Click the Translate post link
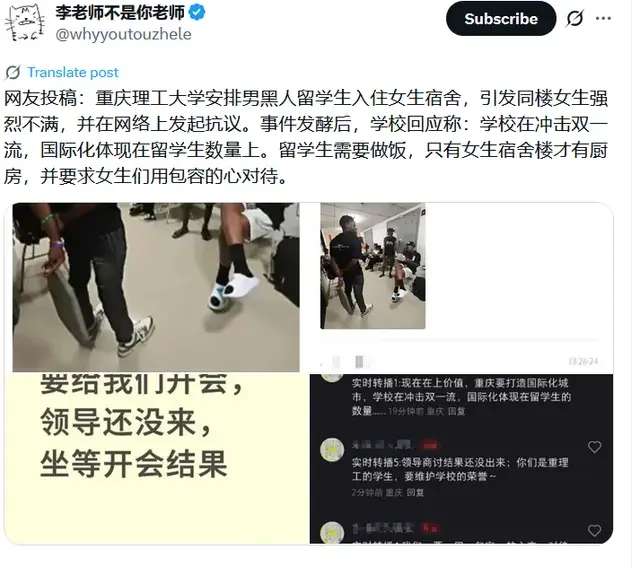This screenshot has height=567, width=640. coord(73,72)
